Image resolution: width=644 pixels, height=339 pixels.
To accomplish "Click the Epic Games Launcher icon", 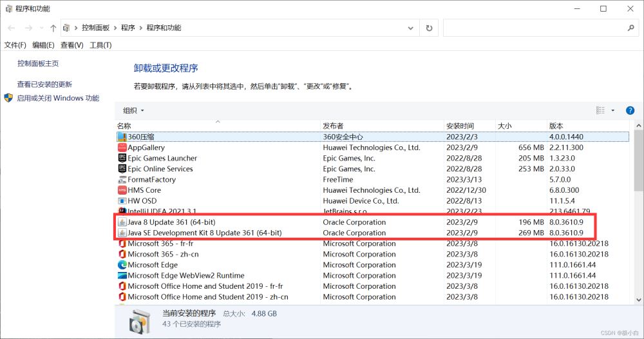I will (122, 158).
